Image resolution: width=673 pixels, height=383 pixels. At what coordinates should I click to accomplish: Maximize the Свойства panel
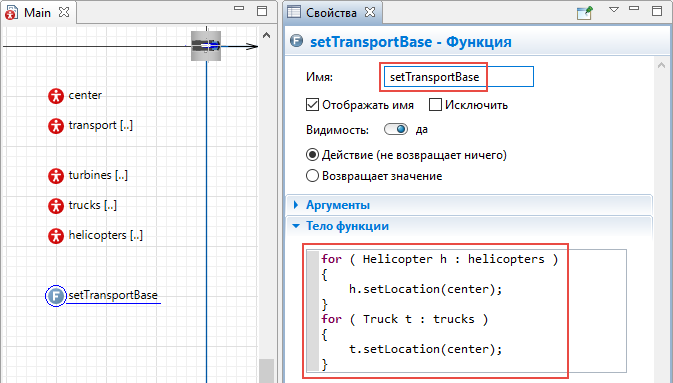point(657,11)
